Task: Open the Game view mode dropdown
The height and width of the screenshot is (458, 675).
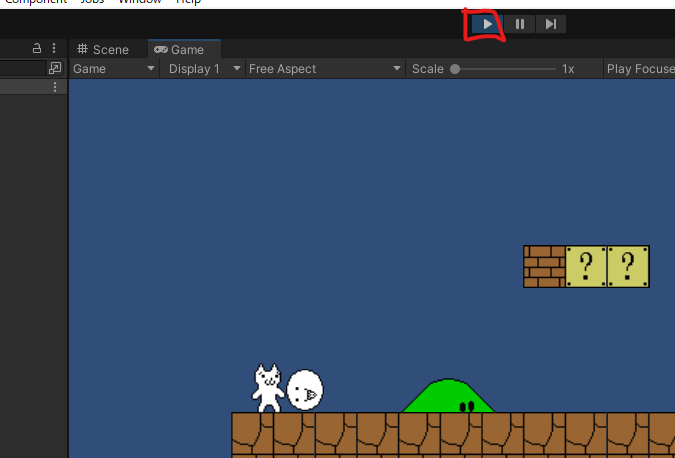Action: [x=114, y=69]
